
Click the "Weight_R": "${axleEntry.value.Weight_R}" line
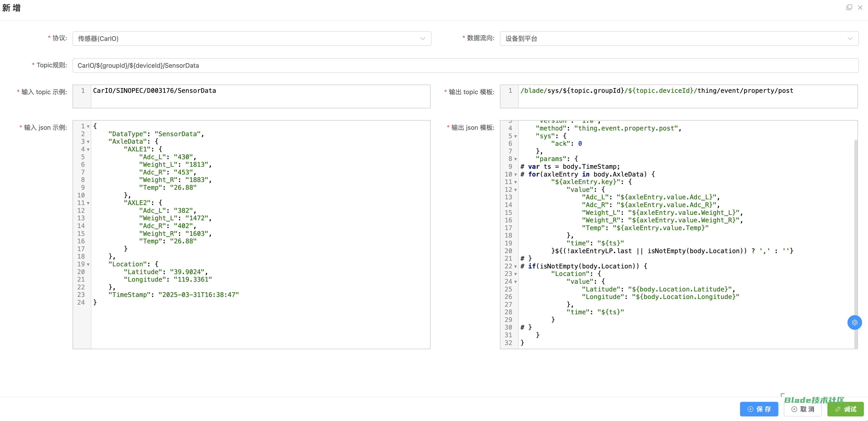662,220
